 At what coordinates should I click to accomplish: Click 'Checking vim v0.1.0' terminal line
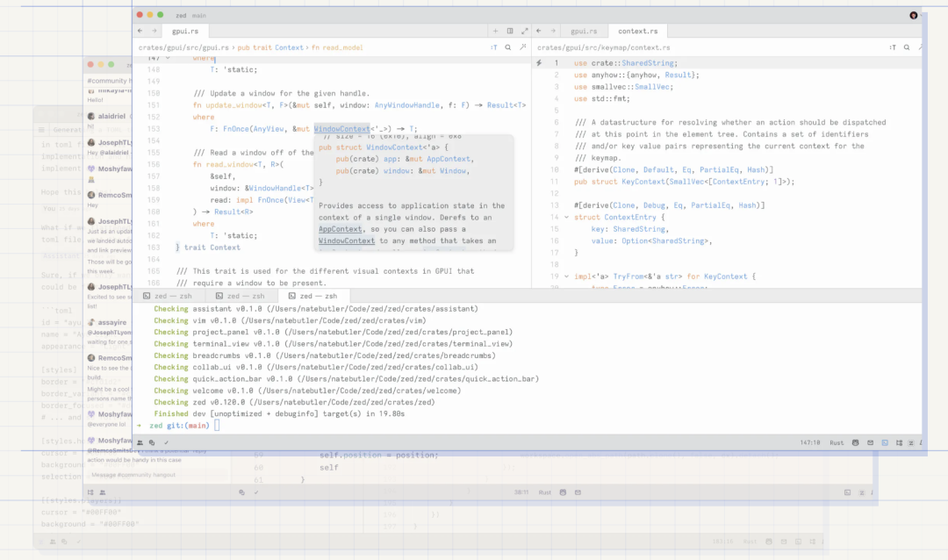[290, 320]
